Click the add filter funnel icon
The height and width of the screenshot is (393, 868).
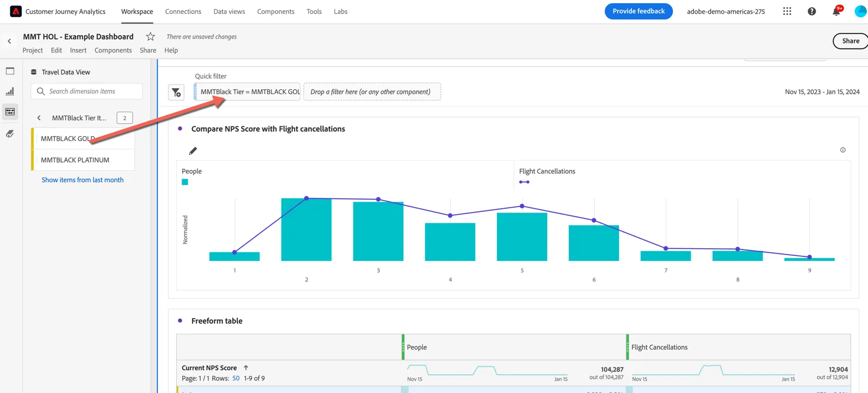tap(176, 92)
